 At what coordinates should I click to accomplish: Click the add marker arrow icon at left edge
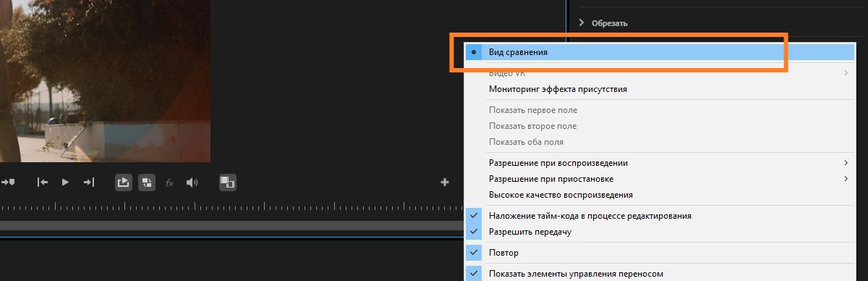(x=8, y=183)
